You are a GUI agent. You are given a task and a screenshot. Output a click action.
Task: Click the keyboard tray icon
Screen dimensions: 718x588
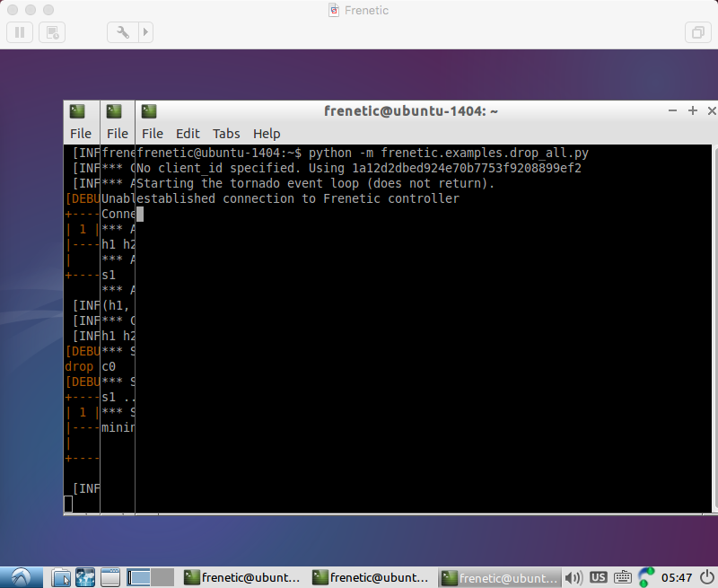click(622, 578)
